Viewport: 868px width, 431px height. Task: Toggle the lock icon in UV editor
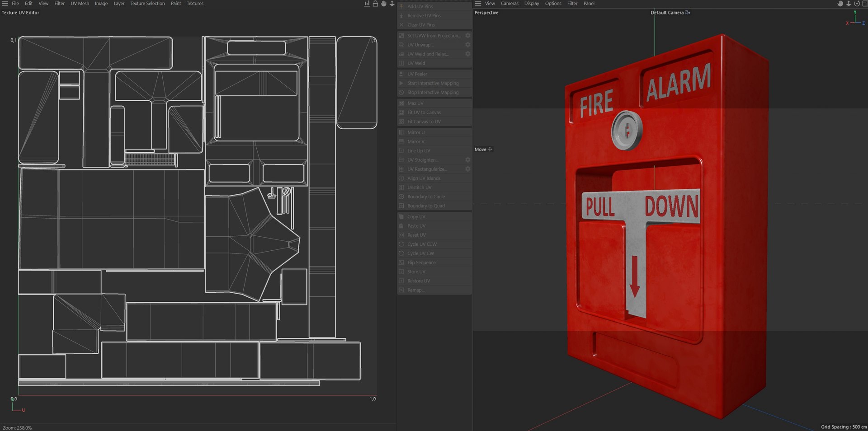pos(375,4)
